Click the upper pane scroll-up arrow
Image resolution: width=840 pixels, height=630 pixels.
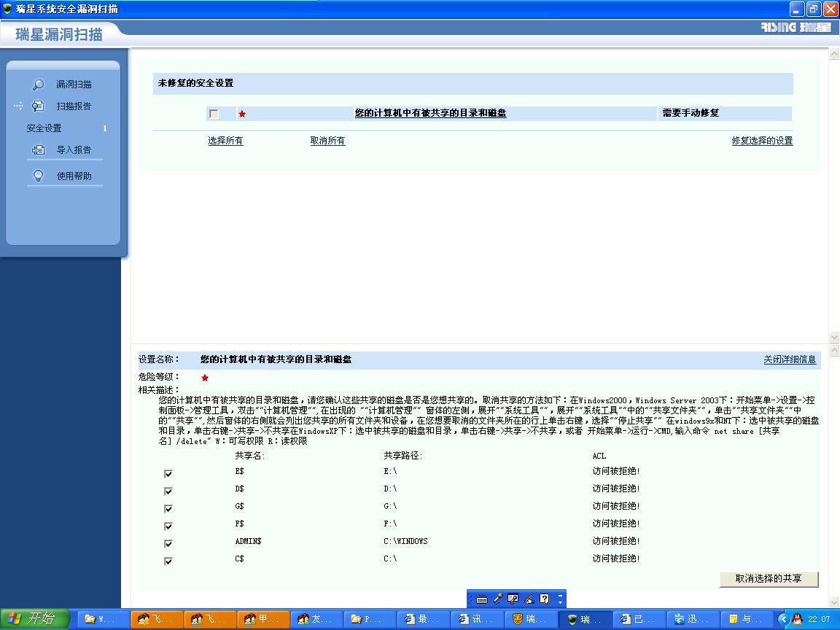[x=834, y=53]
